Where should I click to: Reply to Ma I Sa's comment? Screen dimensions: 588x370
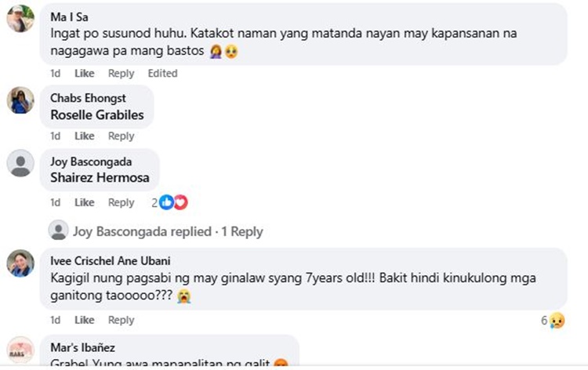[121, 73]
